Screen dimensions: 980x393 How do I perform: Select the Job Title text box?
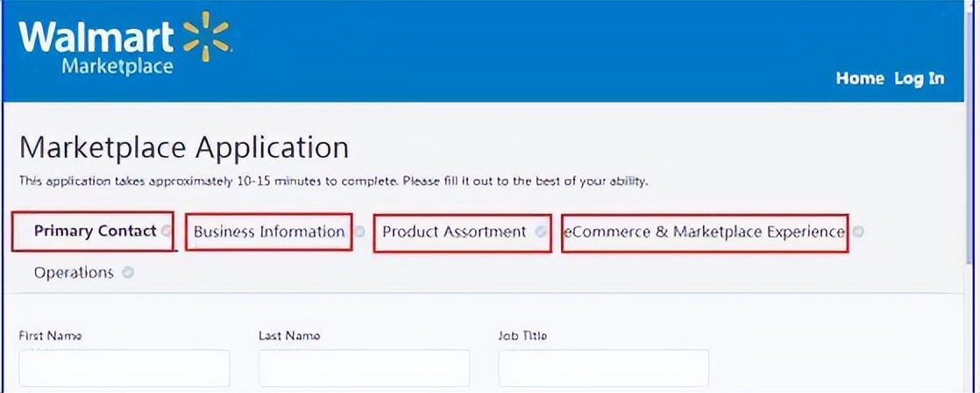[603, 368]
